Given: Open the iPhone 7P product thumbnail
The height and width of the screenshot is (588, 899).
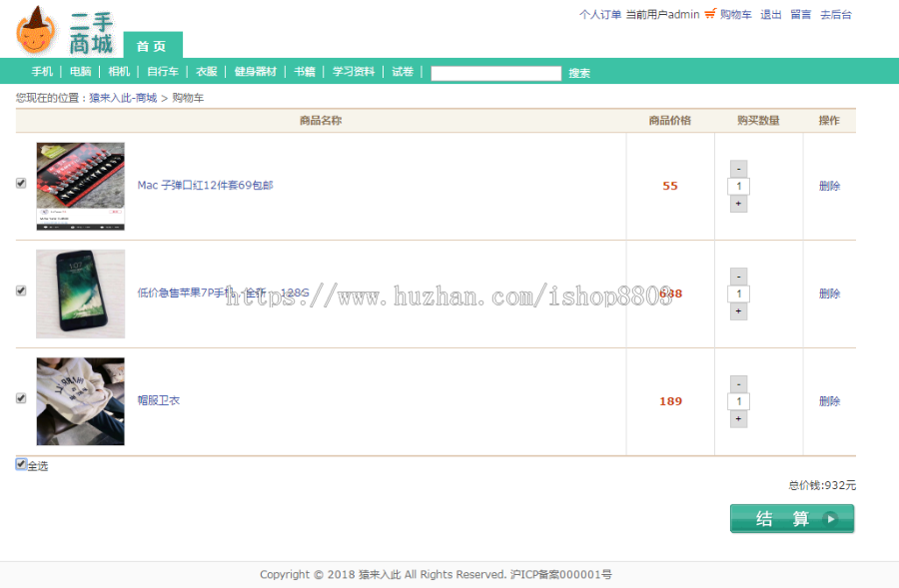Looking at the screenshot, I should (x=80, y=294).
